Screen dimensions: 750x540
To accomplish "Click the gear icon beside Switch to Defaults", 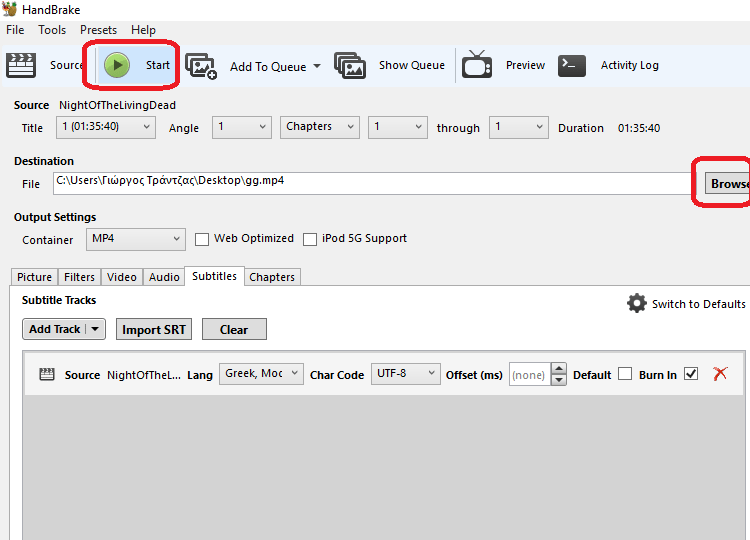I will point(637,303).
